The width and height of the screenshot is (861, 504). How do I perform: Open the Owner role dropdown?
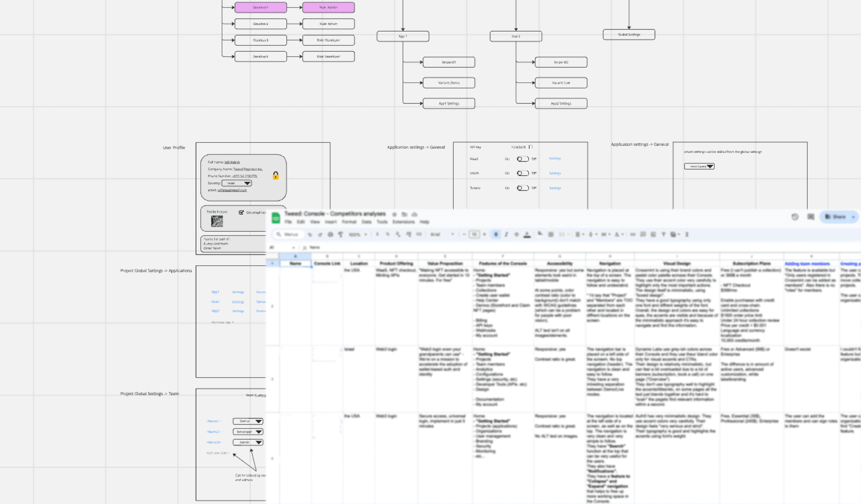[x=248, y=421]
